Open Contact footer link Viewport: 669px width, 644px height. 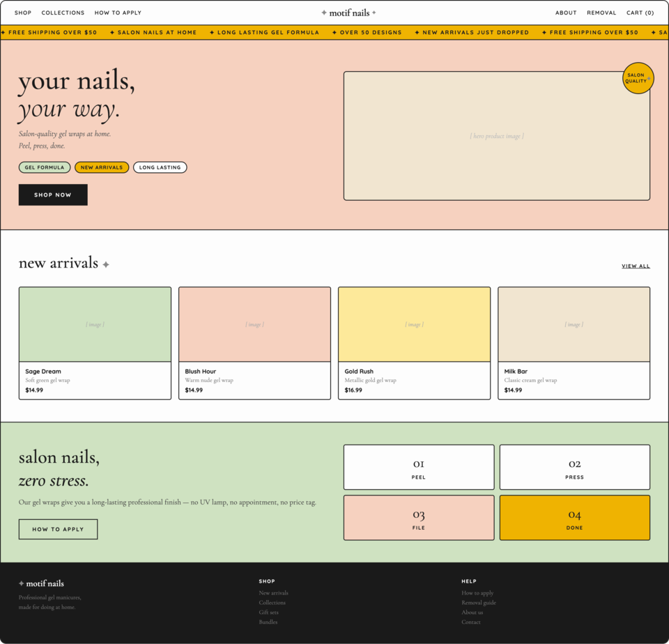click(470, 622)
